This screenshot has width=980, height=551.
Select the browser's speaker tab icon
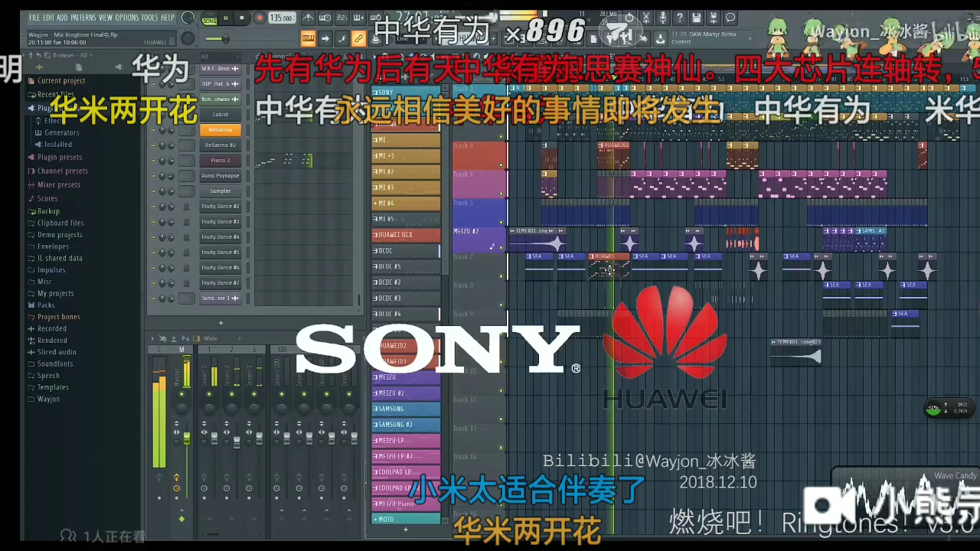119,67
